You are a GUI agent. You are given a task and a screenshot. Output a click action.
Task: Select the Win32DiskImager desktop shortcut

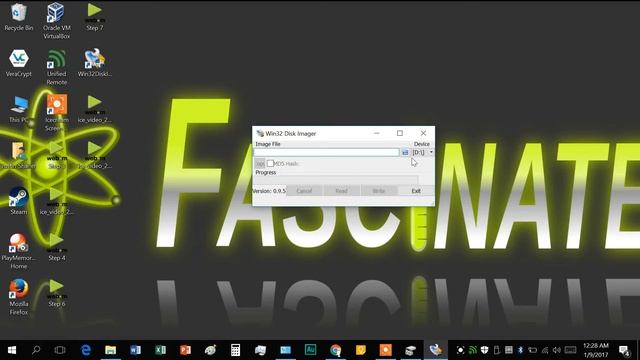[95, 63]
